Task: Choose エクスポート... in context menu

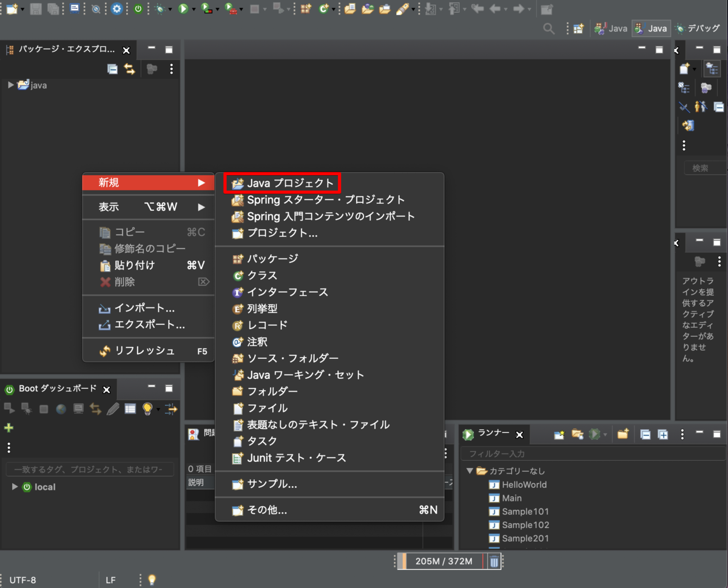Action: [148, 324]
